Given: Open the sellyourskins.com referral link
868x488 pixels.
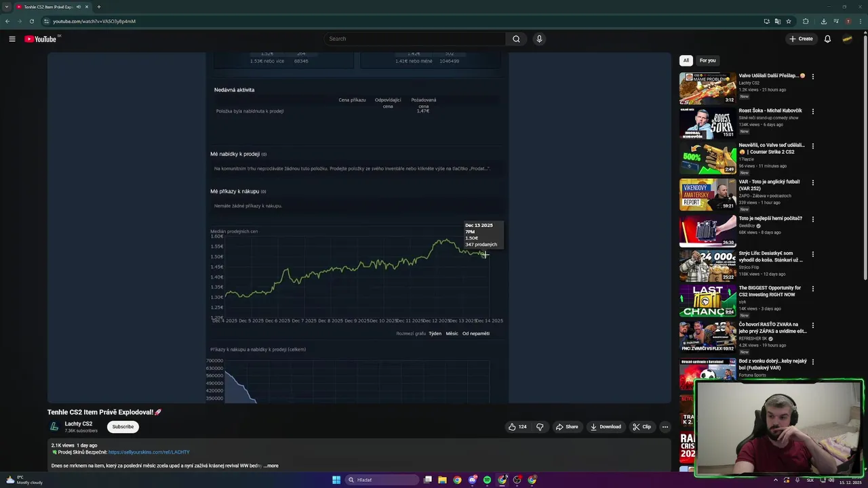Looking at the screenshot, I should (x=149, y=452).
